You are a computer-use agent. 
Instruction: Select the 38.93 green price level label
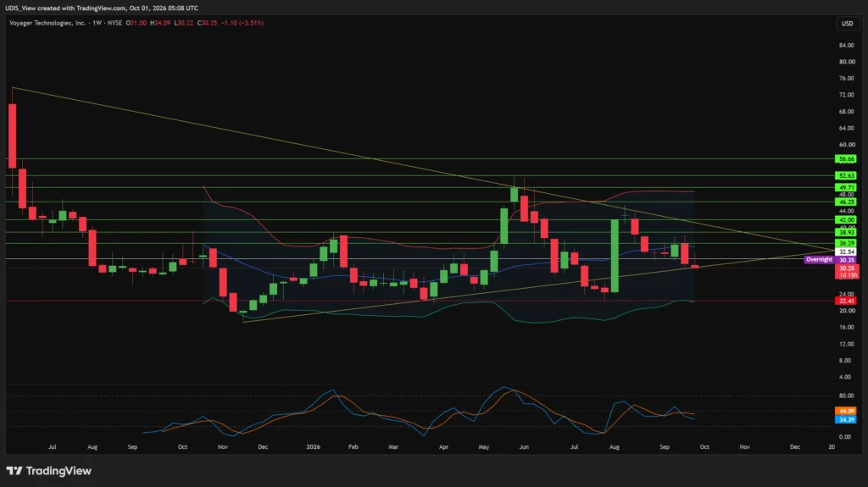tap(846, 232)
